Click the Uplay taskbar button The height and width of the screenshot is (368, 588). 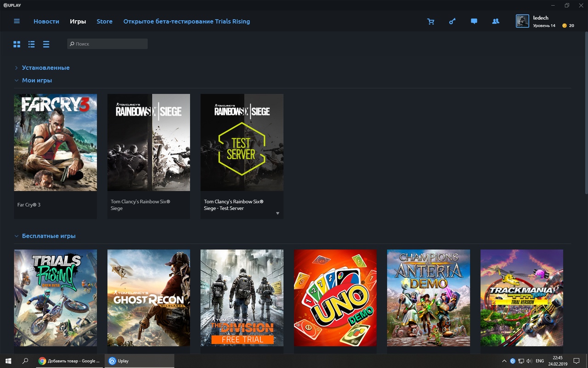139,361
